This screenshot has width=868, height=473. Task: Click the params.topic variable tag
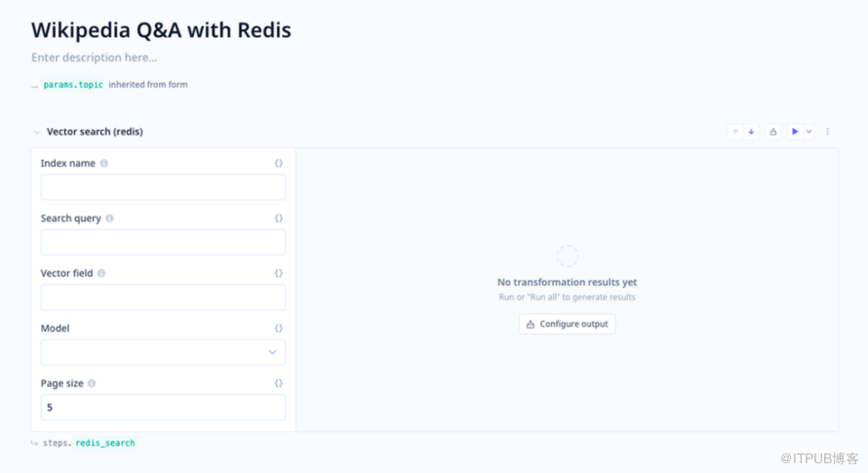click(x=73, y=85)
